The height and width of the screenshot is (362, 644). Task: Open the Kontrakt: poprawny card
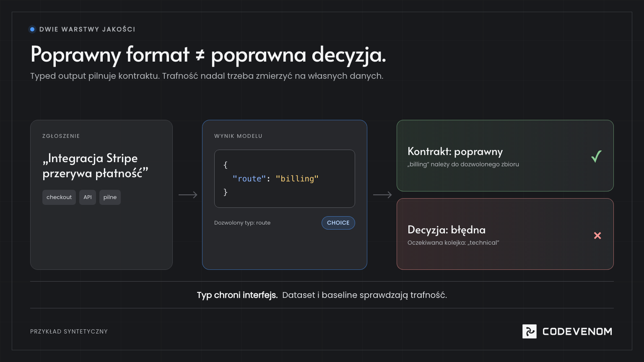(505, 155)
